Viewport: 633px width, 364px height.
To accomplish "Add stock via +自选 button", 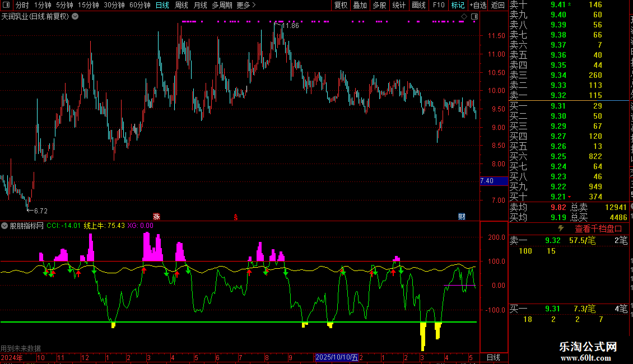I will 478,5.
